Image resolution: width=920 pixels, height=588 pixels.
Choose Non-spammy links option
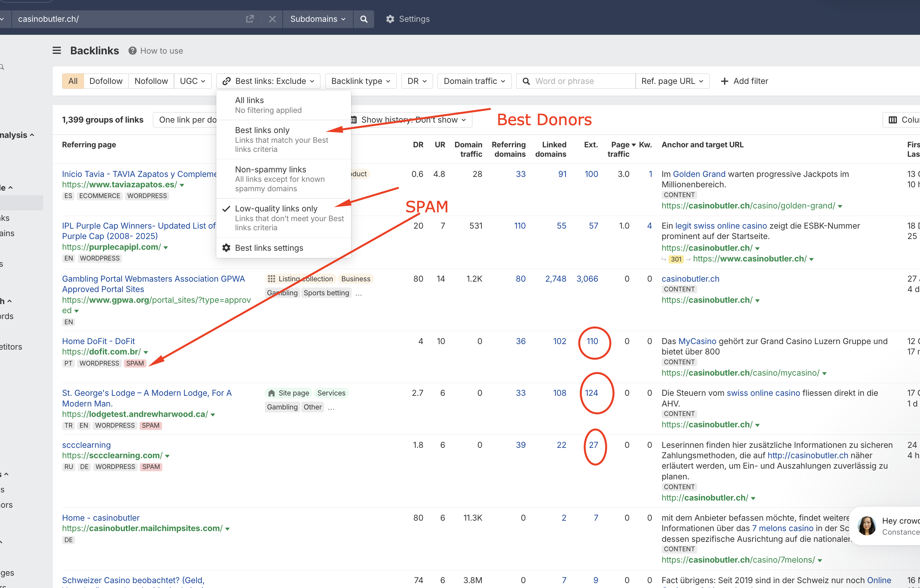[283, 179]
